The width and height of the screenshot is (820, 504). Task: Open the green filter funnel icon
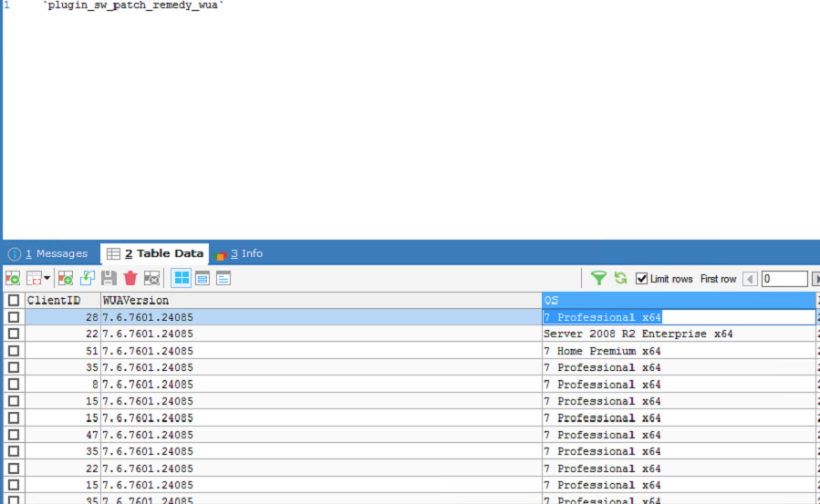pyautogui.click(x=598, y=278)
